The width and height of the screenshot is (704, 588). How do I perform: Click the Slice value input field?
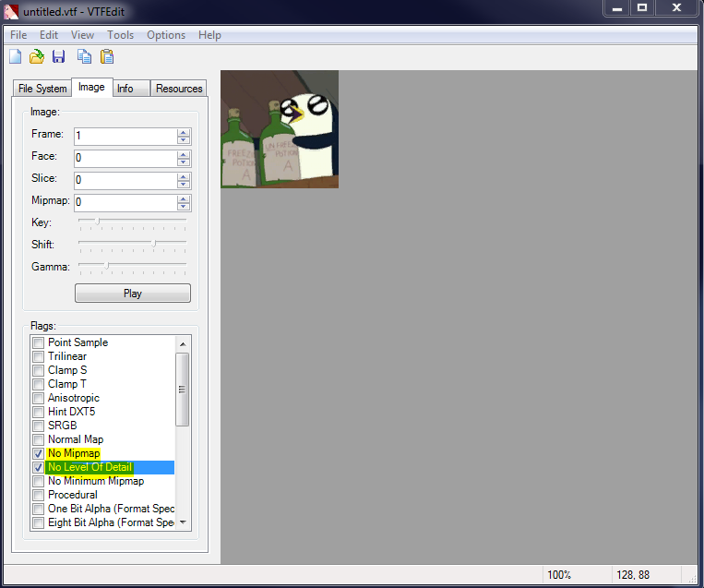[125, 180]
